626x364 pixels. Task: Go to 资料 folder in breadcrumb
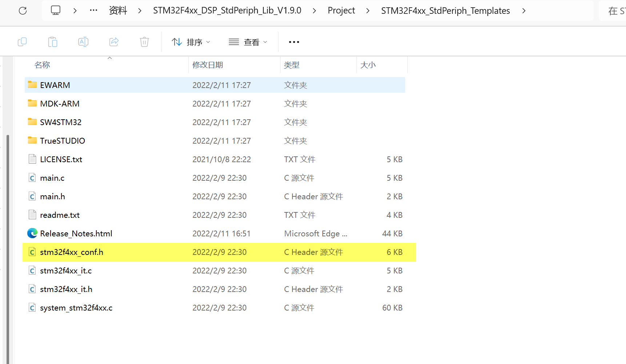(x=118, y=11)
